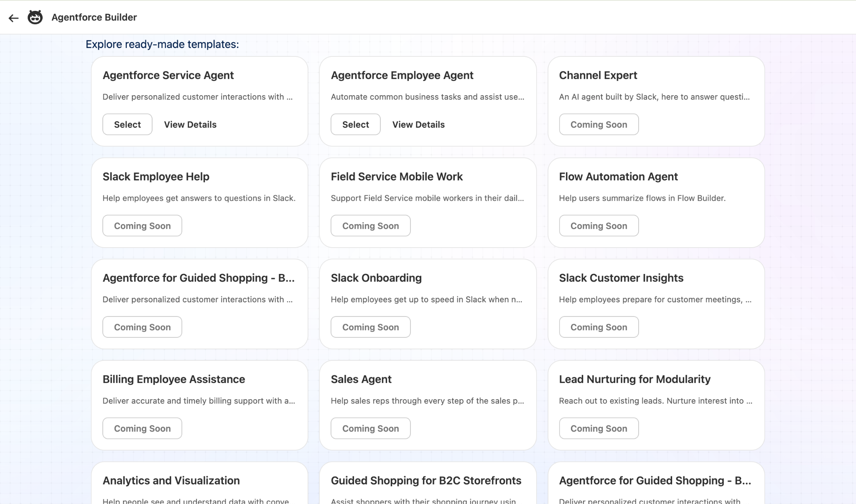Click description under Agentforce Service Agent title

[198, 97]
